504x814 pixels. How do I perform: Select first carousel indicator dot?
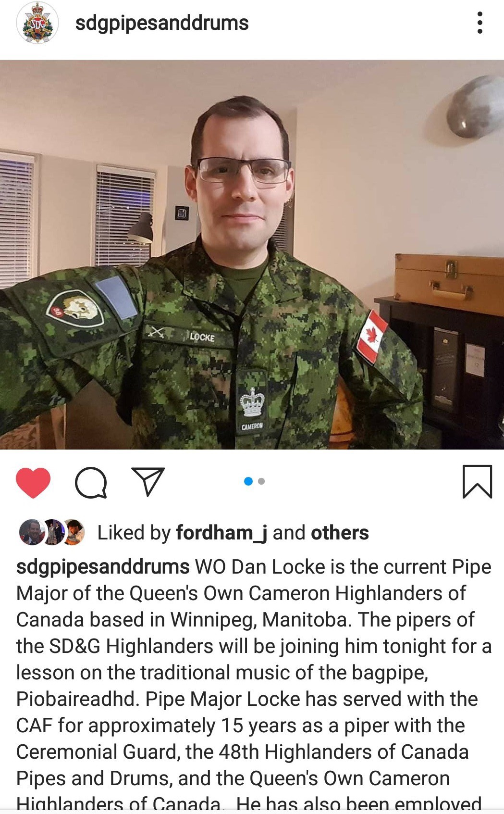pyautogui.click(x=248, y=481)
